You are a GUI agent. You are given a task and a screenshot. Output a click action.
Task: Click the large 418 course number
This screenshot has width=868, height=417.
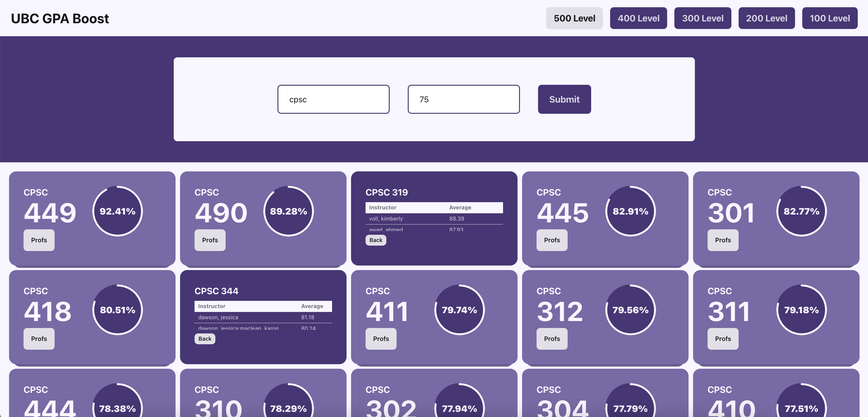pos(48,312)
